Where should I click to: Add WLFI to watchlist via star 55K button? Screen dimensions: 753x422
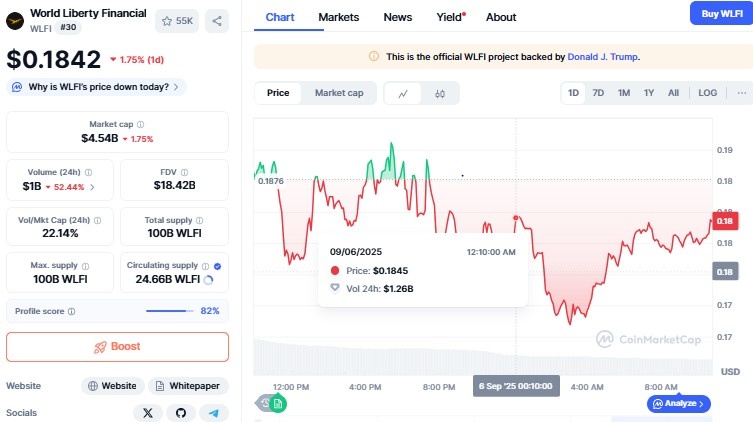(x=177, y=21)
